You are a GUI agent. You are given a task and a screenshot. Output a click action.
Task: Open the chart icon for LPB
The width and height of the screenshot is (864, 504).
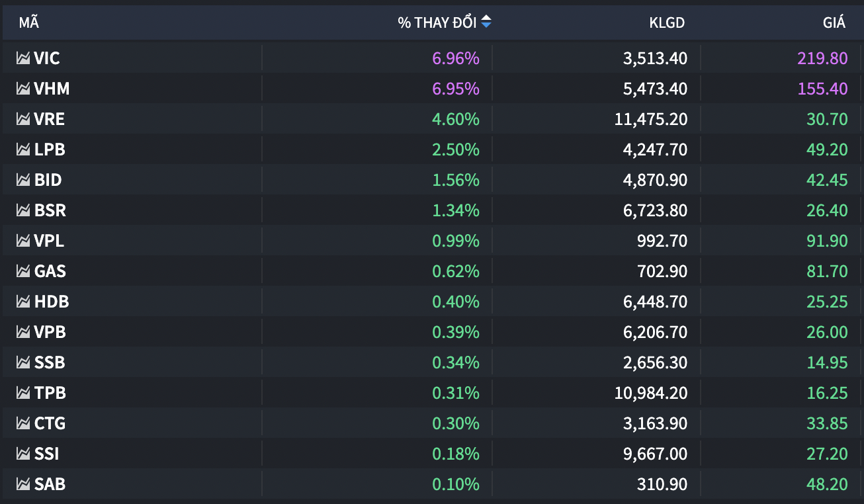(x=24, y=149)
